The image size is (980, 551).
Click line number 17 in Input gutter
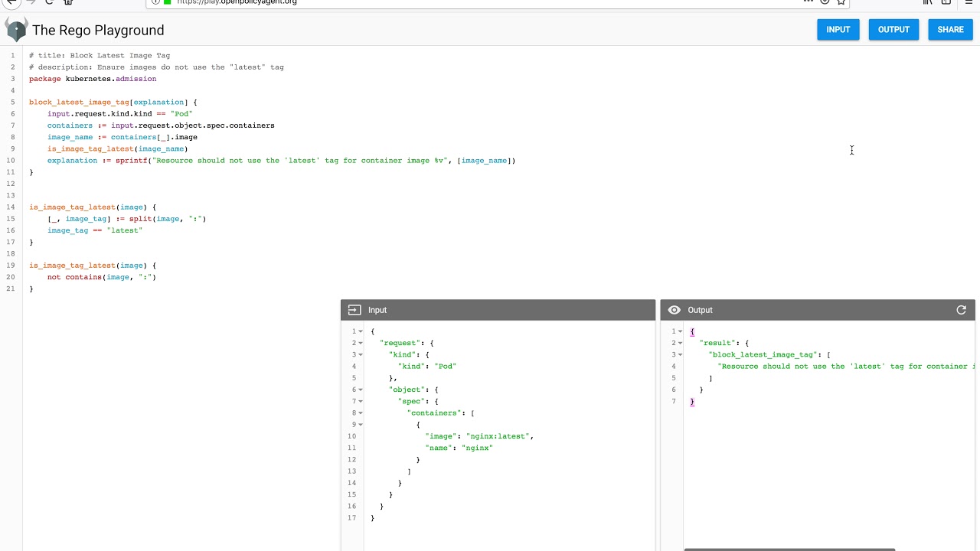click(x=351, y=518)
